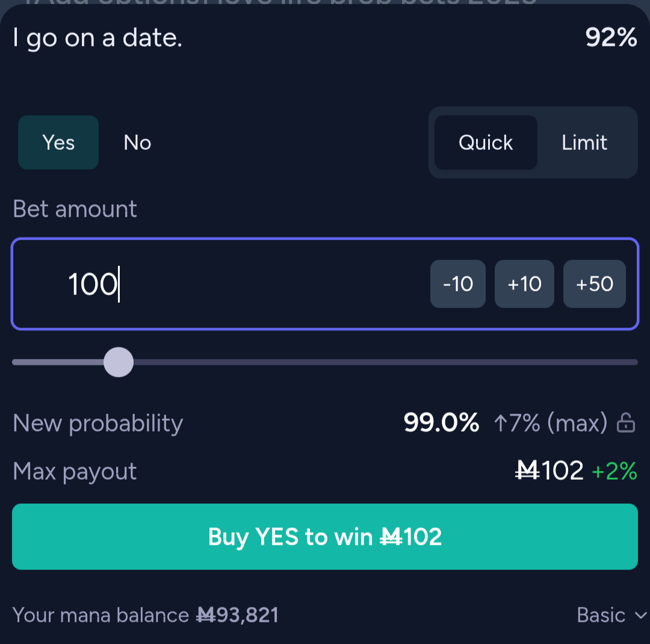This screenshot has width=650, height=644.
Task: Click the mana symbol beside Max payout
Action: (527, 471)
